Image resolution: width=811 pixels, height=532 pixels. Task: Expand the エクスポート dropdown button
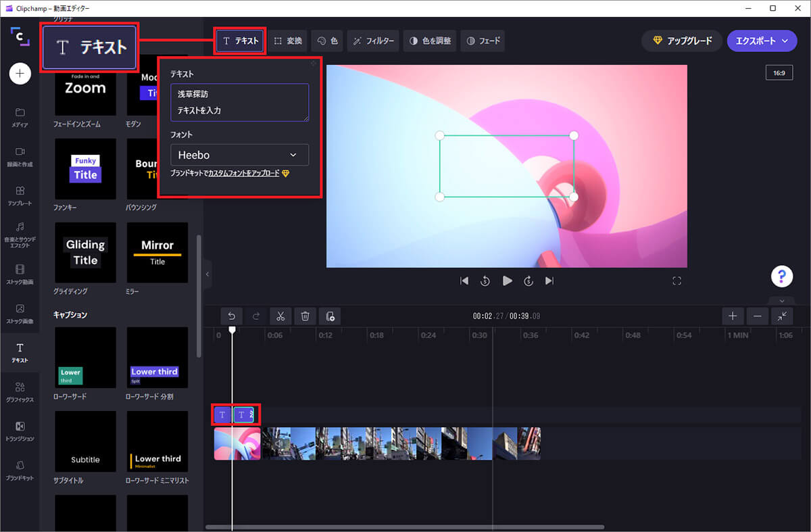point(762,41)
